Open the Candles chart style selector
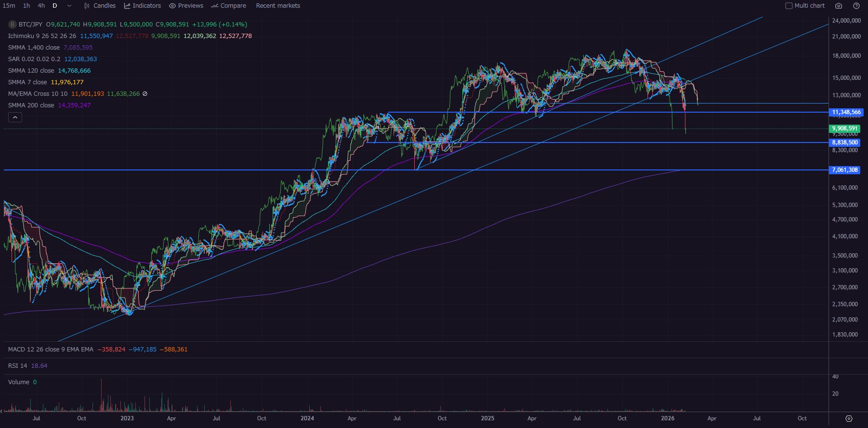 pyautogui.click(x=100, y=6)
